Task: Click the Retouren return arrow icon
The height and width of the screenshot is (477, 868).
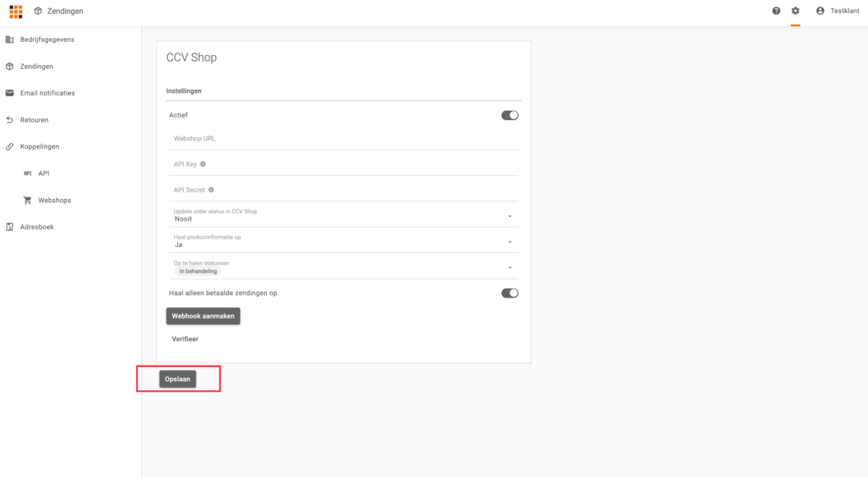Action: click(x=10, y=120)
